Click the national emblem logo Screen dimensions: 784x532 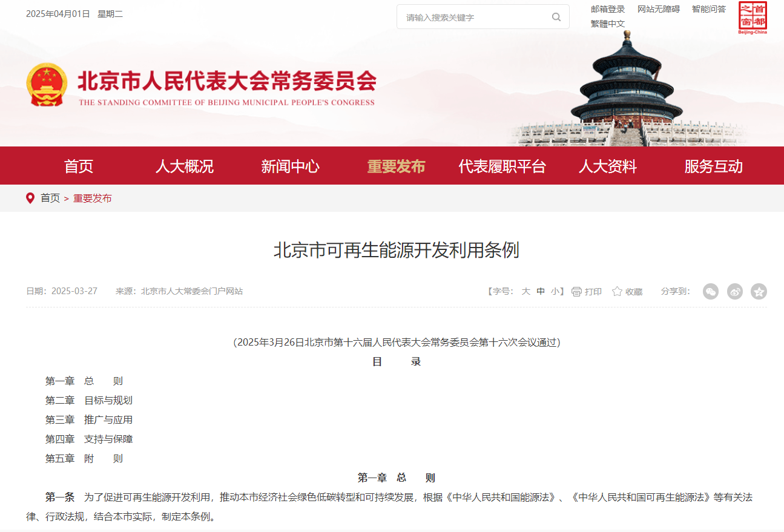(x=47, y=85)
